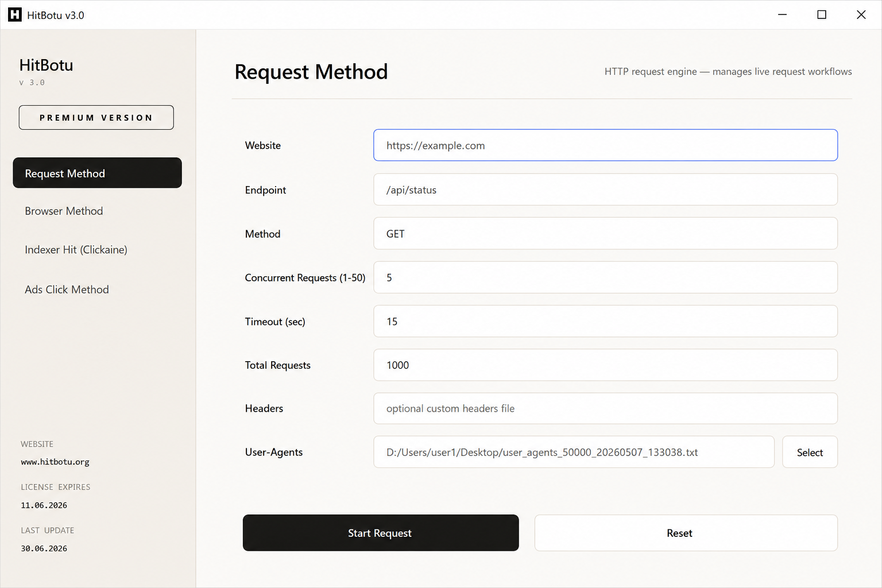Click the WEBSITE caption in sidebar
The image size is (882, 588).
[37, 444]
